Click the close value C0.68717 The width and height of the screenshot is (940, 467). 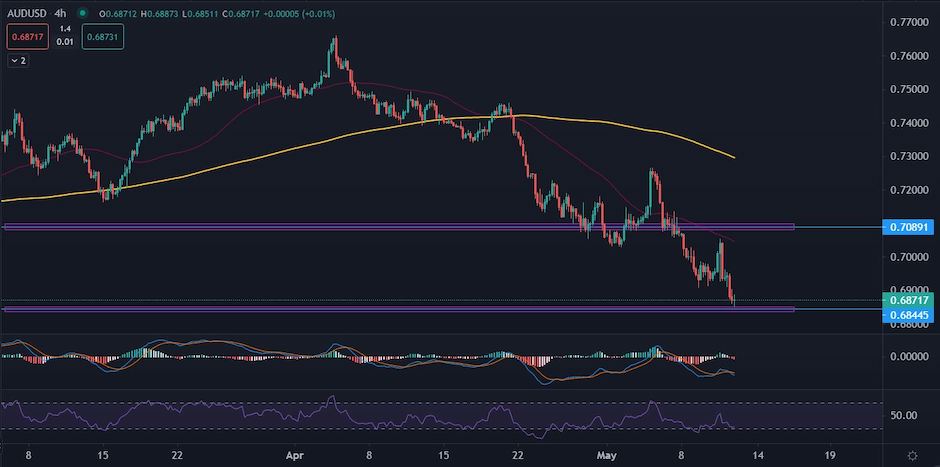(240, 13)
